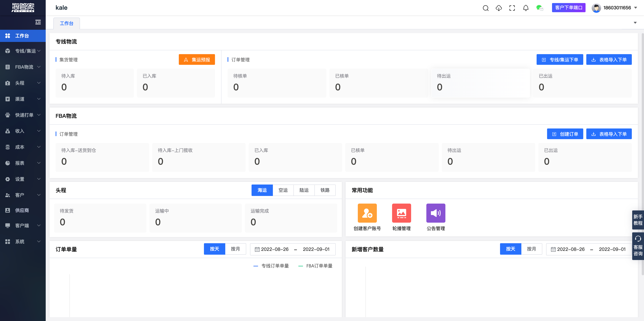Open 新增客户数量 date range picker
This screenshot has width=644, height=321.
pyautogui.click(x=589, y=249)
